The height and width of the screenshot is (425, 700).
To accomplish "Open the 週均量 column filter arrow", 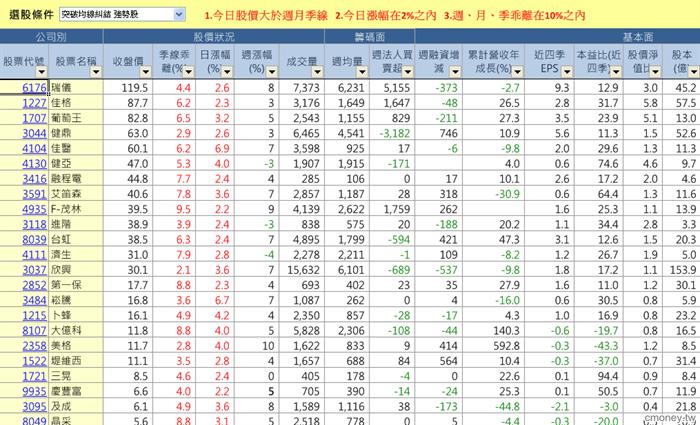I will click(x=362, y=72).
